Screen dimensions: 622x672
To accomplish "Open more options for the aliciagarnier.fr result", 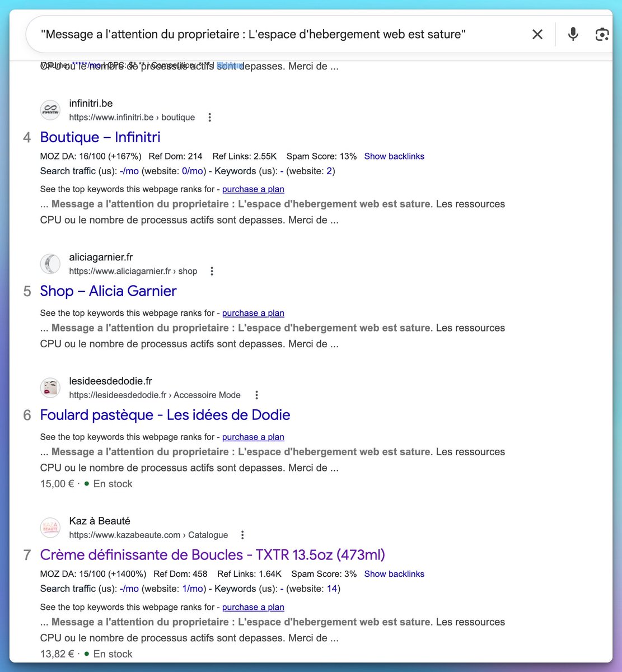I will coord(212,271).
